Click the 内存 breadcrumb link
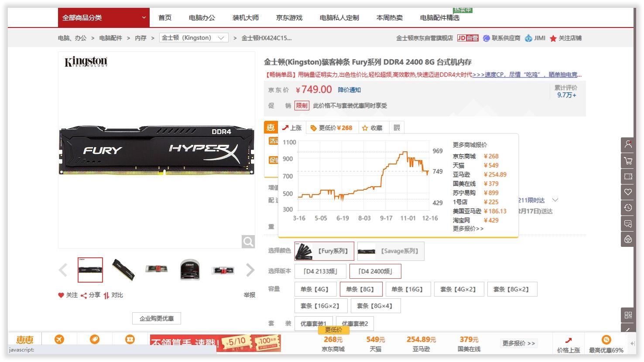Image resolution: width=644 pixels, height=362 pixels. click(x=140, y=38)
